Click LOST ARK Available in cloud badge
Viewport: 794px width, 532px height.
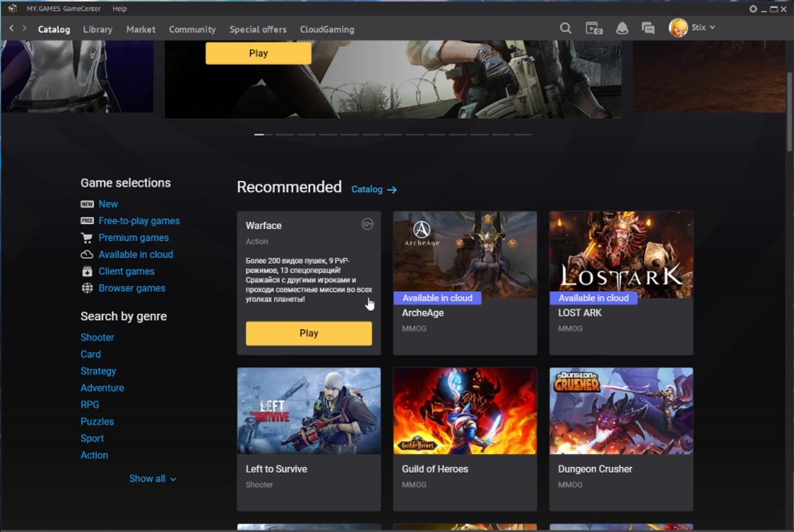tap(594, 298)
